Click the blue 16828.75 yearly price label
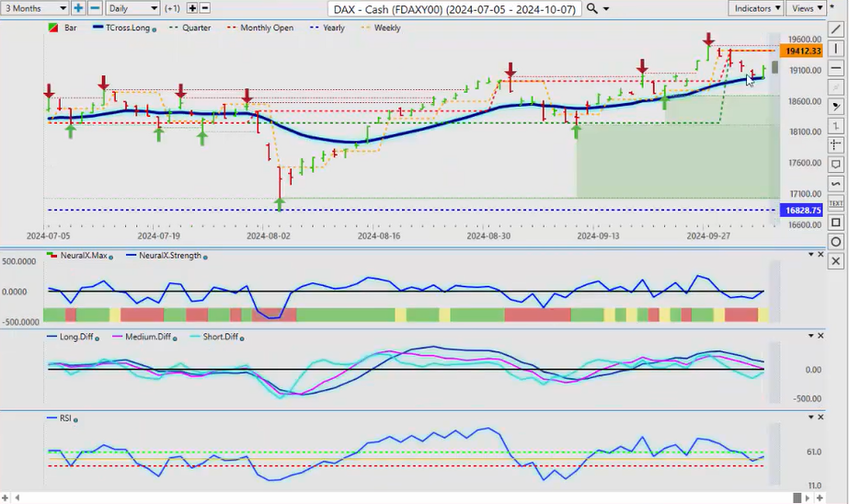Screen dimensions: 849x504 point(801,210)
